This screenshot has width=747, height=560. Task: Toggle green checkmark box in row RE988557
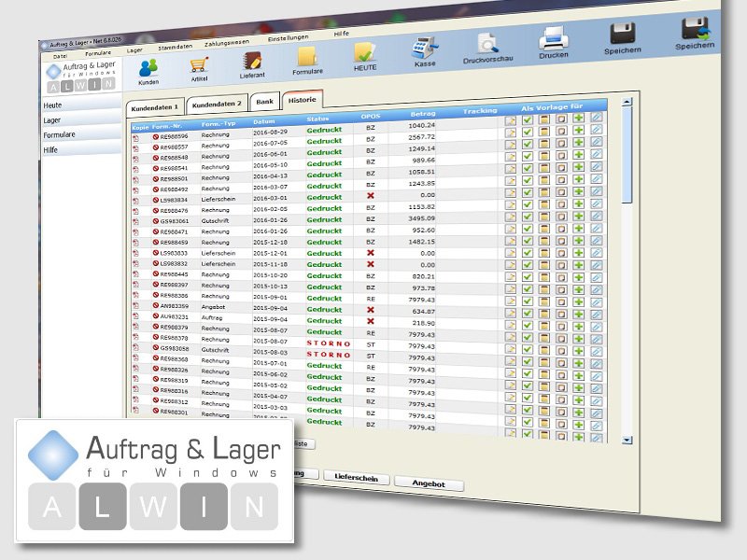pos(528,132)
